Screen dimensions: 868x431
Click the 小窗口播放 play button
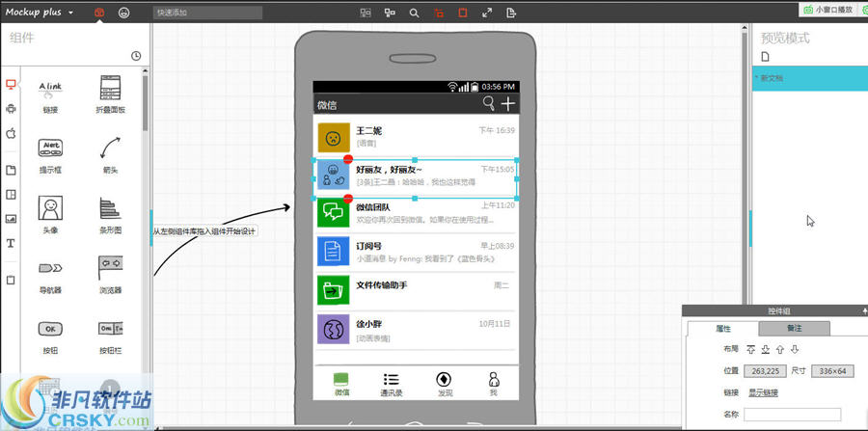[828, 10]
